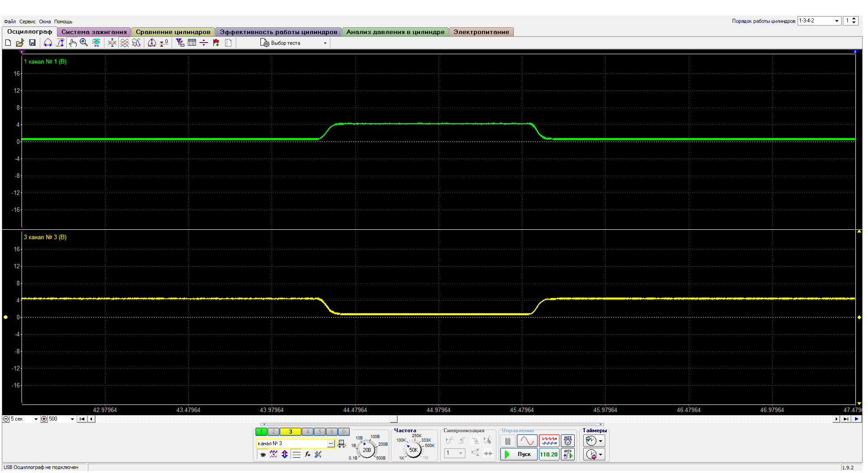Image resolution: width=868 pixels, height=473 pixels.
Task: Click the fit-waveform-to-width toolbar icon
Action: click(x=96, y=43)
